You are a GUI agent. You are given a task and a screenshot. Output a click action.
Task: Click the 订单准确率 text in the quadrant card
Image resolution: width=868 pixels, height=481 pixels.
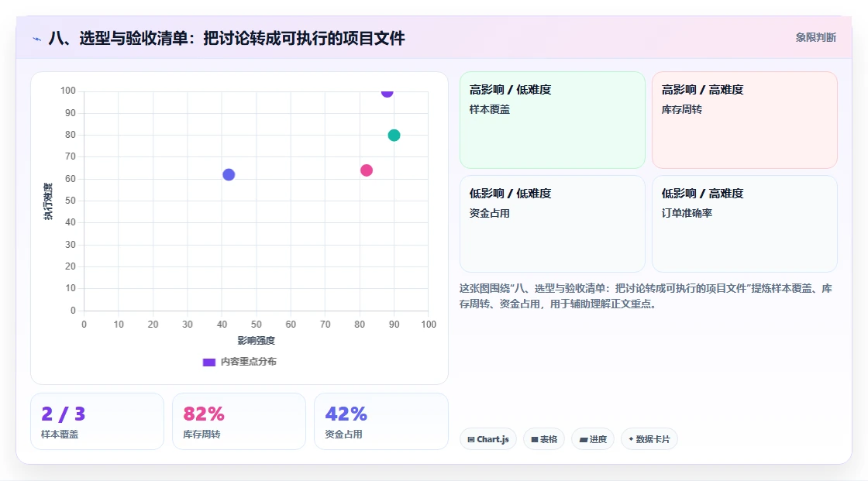coord(687,213)
